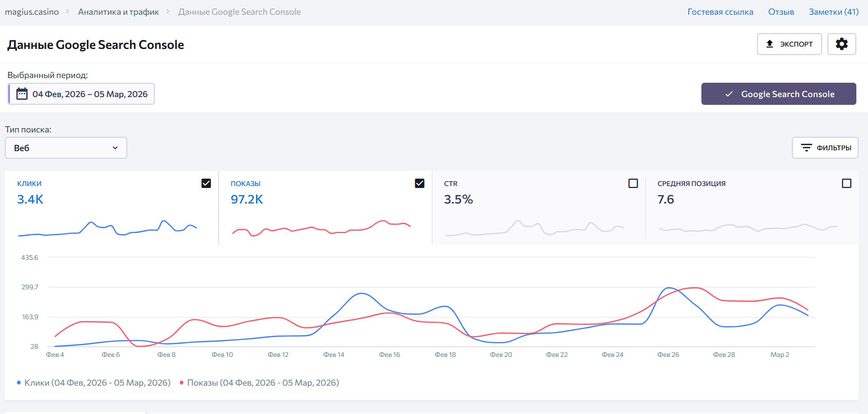Click the calendar icon in the period field
This screenshot has height=414, width=868.
coord(22,94)
